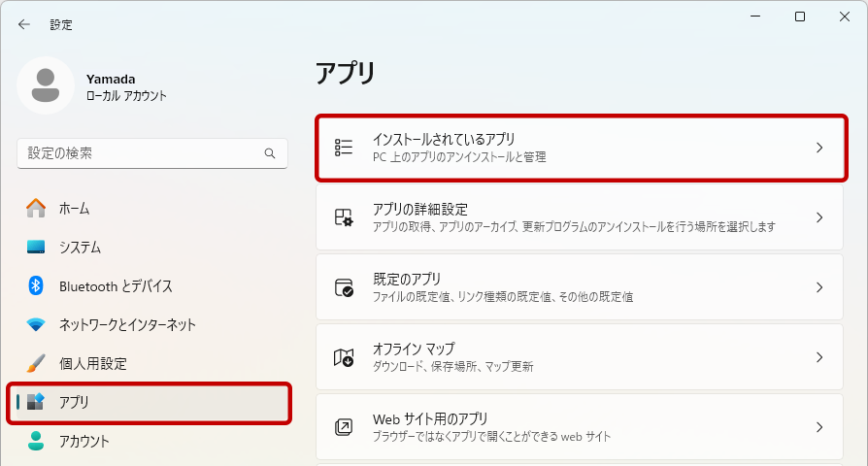Click the back arrow icon
The height and width of the screenshot is (466, 868).
point(24,24)
